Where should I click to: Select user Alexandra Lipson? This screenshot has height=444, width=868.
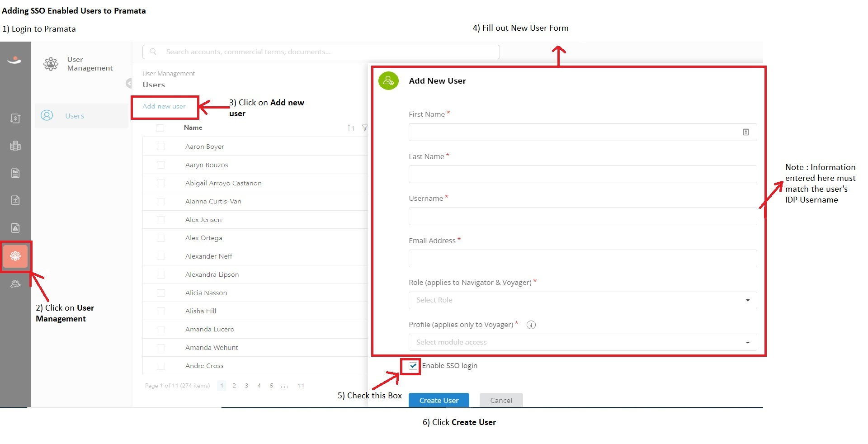pyautogui.click(x=212, y=274)
